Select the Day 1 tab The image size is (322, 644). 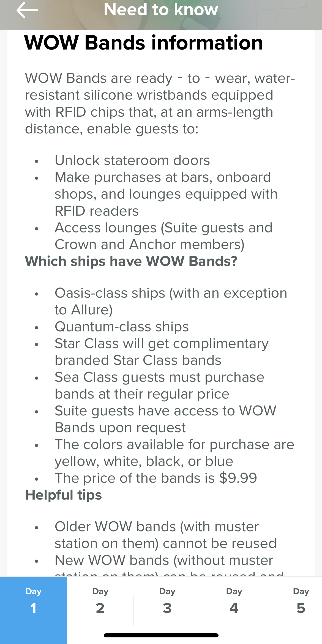[x=33, y=610]
